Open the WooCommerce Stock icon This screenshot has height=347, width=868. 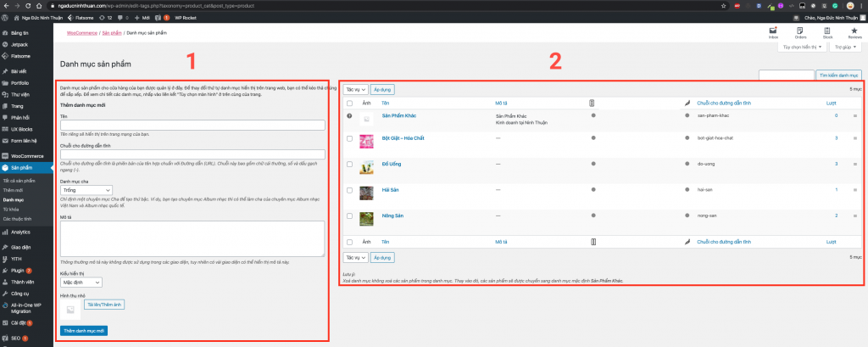pyautogui.click(x=827, y=31)
